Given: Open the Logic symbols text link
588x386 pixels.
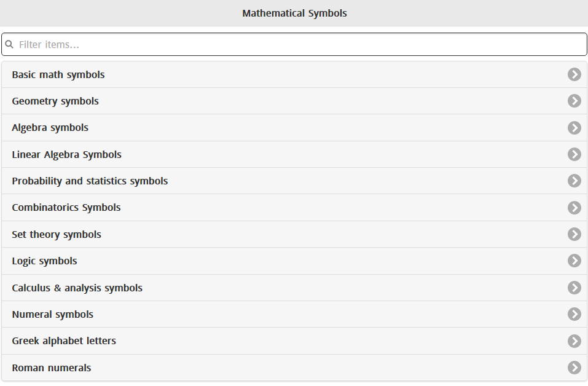Looking at the screenshot, I should [44, 261].
